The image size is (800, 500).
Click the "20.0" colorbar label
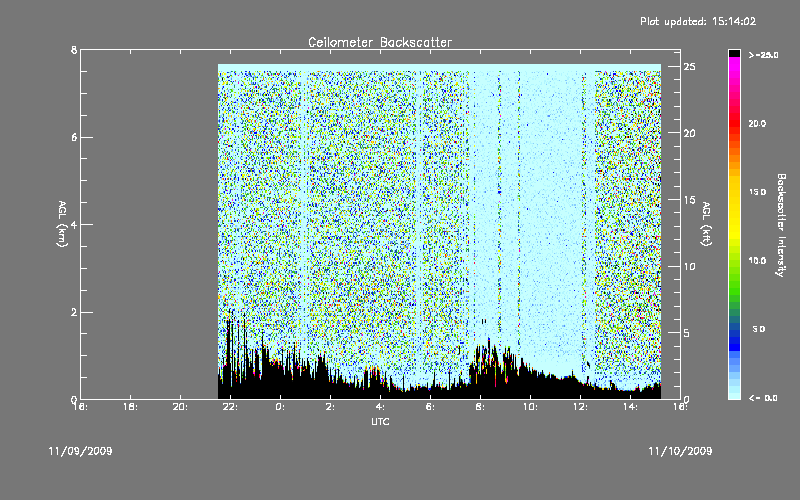point(757,123)
